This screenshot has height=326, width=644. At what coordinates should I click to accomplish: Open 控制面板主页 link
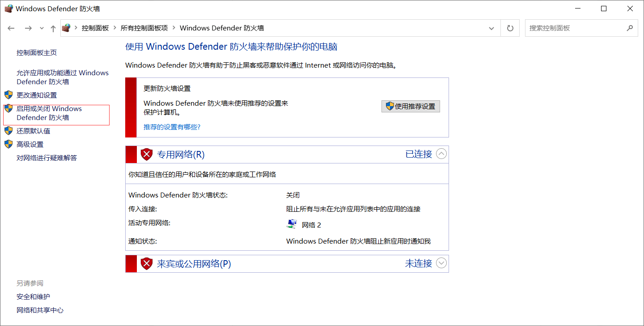(x=37, y=53)
